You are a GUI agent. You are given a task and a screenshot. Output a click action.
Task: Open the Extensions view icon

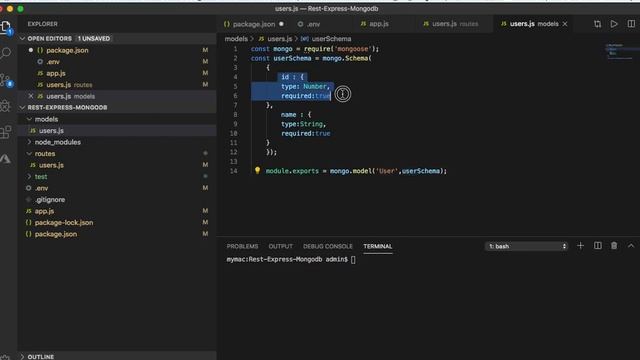coord(6,132)
